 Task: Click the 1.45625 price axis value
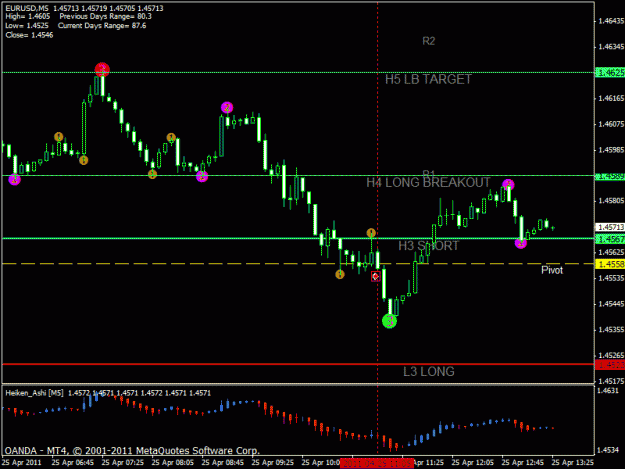click(x=611, y=253)
